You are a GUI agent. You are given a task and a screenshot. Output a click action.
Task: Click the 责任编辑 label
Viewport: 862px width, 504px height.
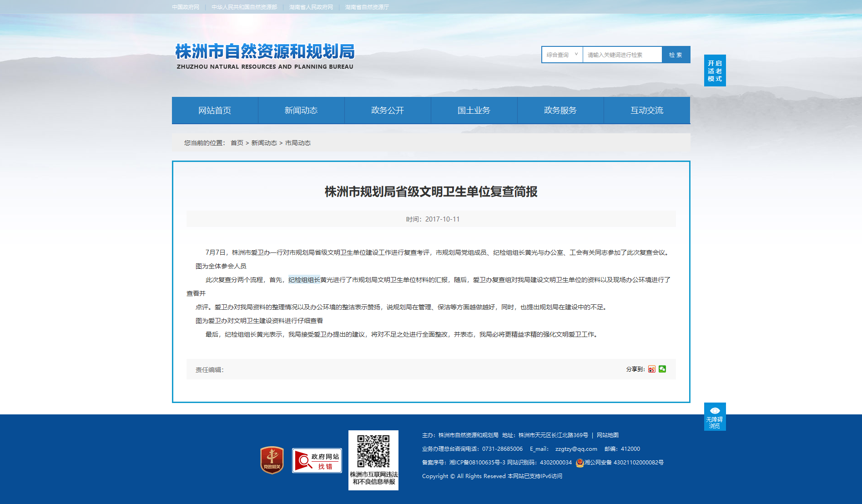[x=210, y=370]
